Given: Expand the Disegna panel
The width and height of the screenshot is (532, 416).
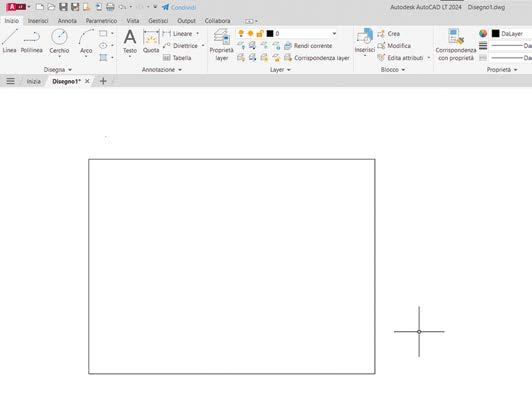Looking at the screenshot, I should coord(58,70).
